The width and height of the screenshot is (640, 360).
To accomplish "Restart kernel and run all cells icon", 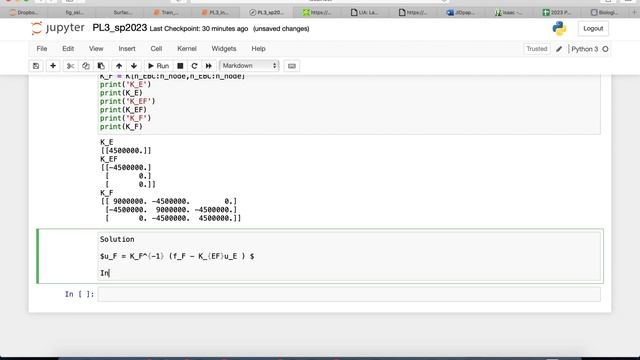I will [209, 66].
